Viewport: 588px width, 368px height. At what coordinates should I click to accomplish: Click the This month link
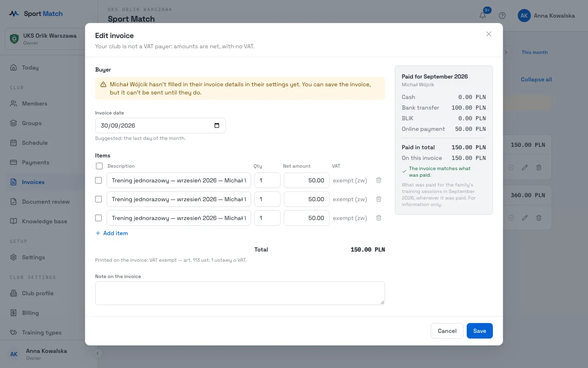pos(535,52)
